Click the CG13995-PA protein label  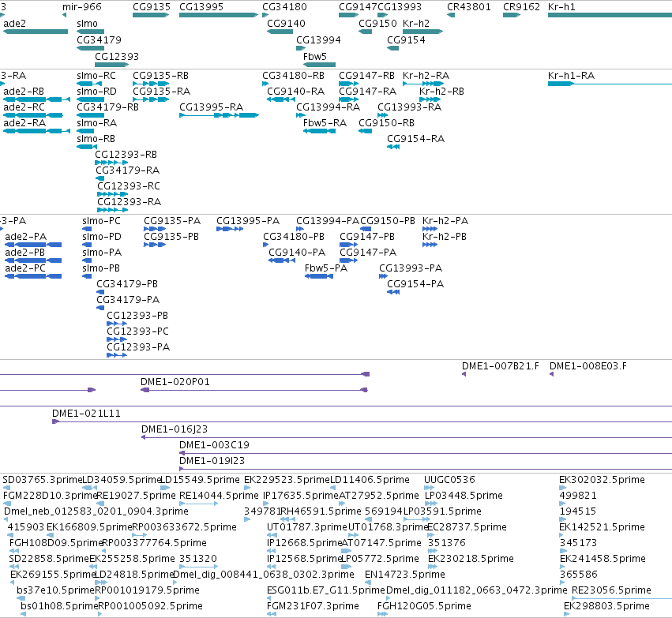point(248,220)
